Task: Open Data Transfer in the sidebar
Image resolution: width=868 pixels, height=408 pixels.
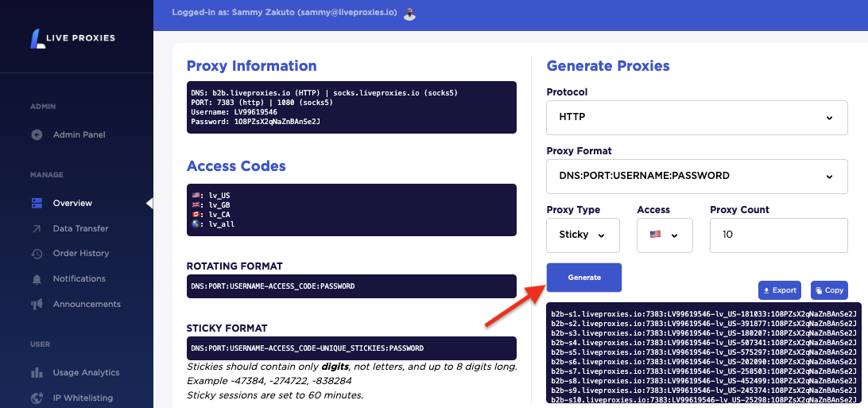Action: [x=80, y=229]
